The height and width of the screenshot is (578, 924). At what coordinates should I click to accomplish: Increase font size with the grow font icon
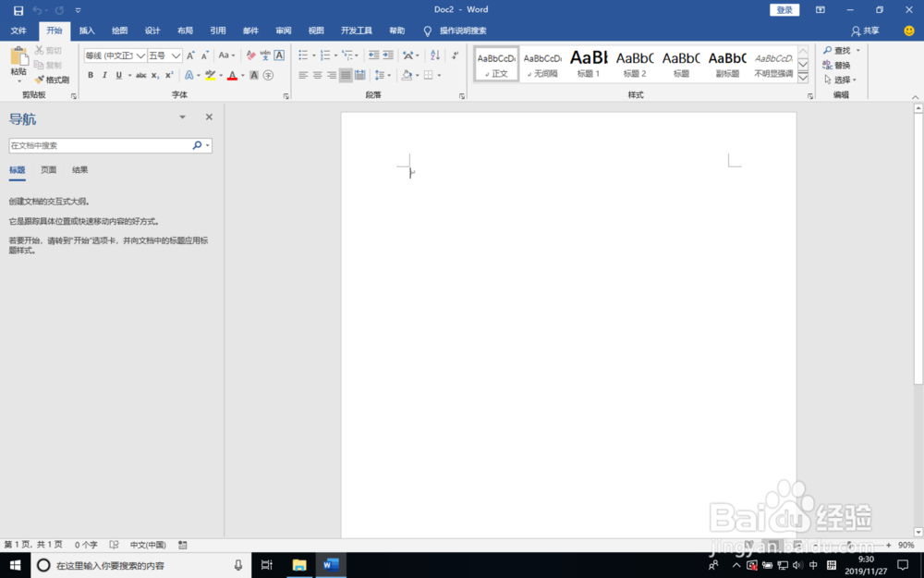click(x=190, y=55)
